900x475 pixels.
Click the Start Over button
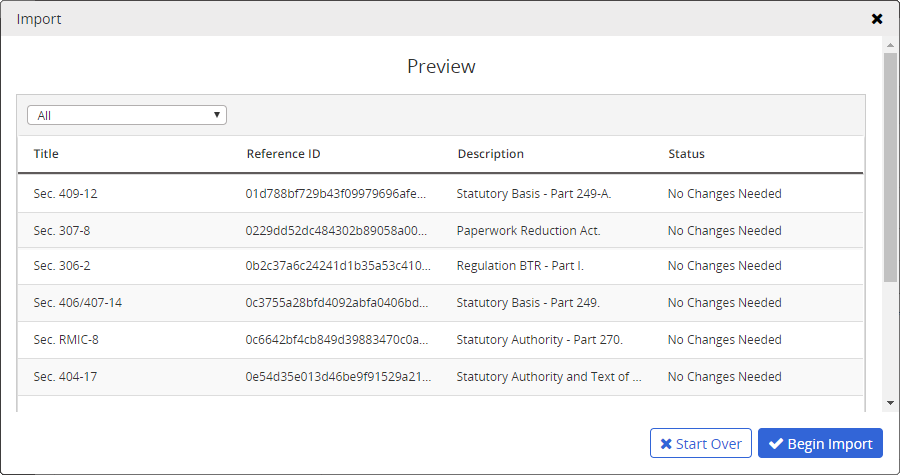700,444
